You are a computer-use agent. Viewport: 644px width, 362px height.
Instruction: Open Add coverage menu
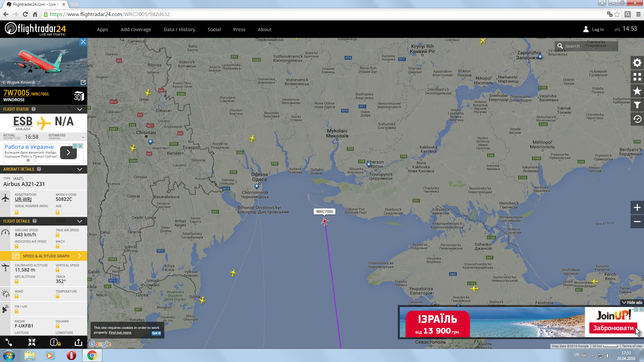point(136,29)
